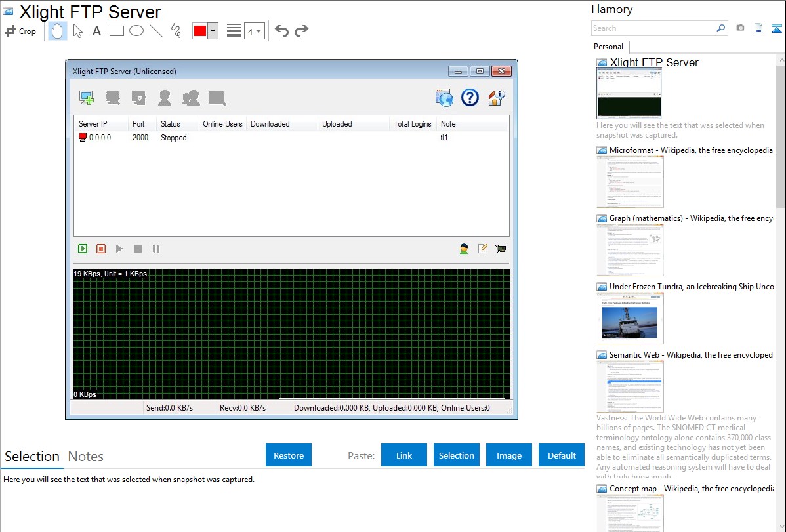Image resolution: width=786 pixels, height=532 pixels.
Task: Open the color picker dropdown arrow
Action: tap(213, 31)
